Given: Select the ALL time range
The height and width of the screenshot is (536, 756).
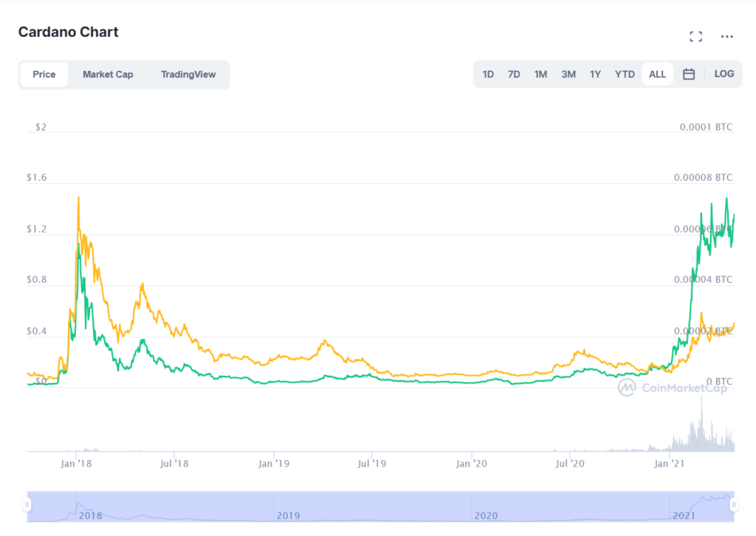Looking at the screenshot, I should tap(657, 75).
